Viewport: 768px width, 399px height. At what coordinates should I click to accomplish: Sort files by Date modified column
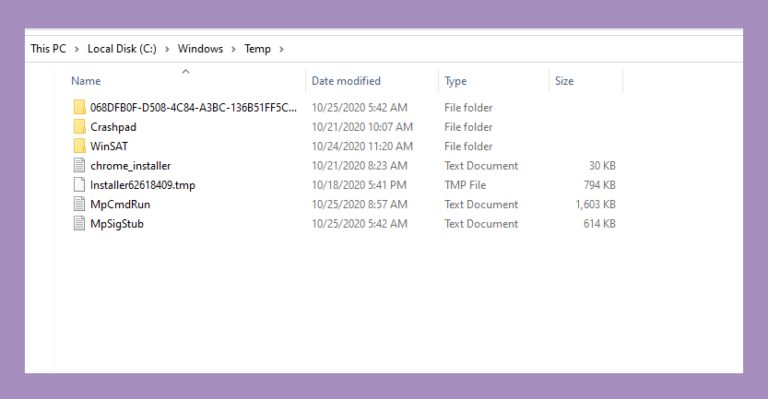pyautogui.click(x=346, y=81)
